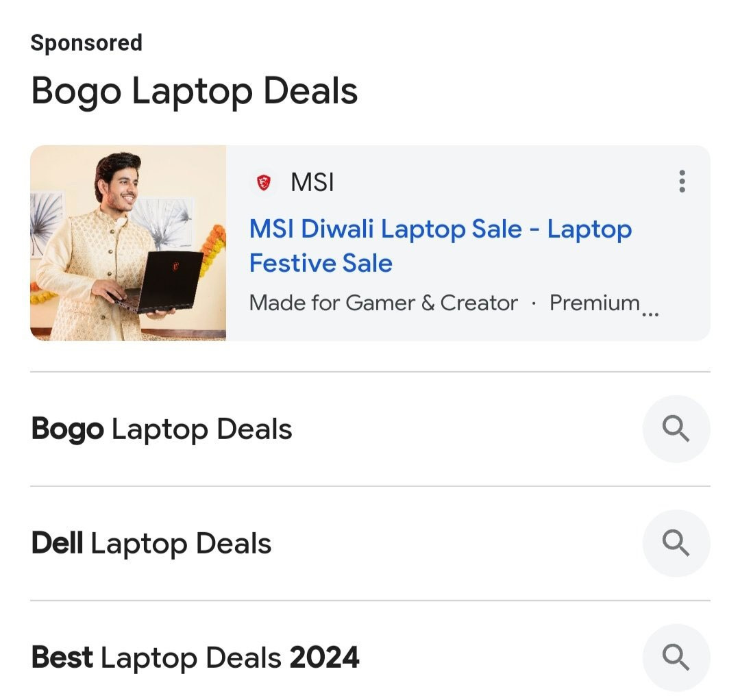Click the Bogo Laptop Deals section heading

(x=195, y=91)
